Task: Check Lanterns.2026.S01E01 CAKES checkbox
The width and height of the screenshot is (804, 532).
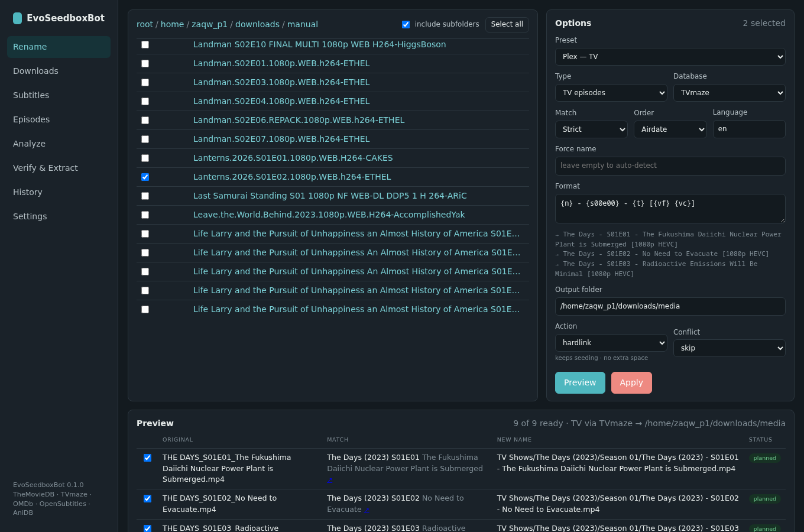Action: pos(145,158)
